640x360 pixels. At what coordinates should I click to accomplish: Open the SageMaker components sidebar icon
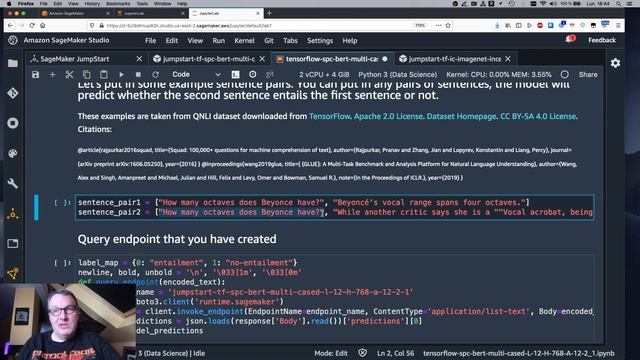[x=13, y=273]
